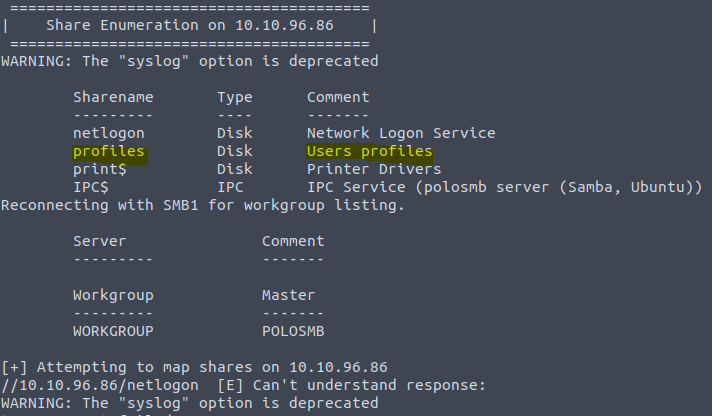Click the IPC$ share name
The width and height of the screenshot is (712, 416).
(x=91, y=187)
